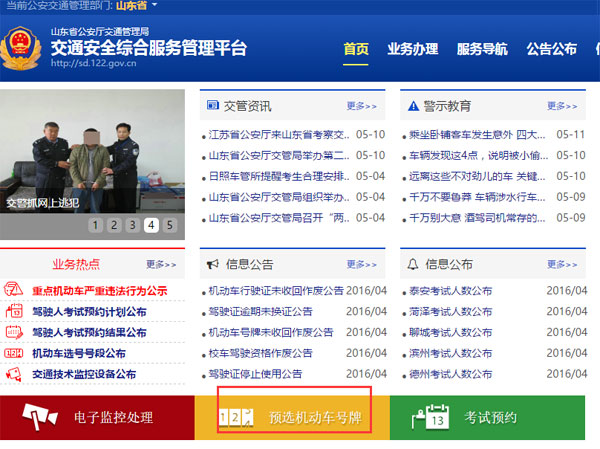Open 更多>> in 业务热点 section
Image resolution: width=600 pixels, height=449 pixels.
161,265
